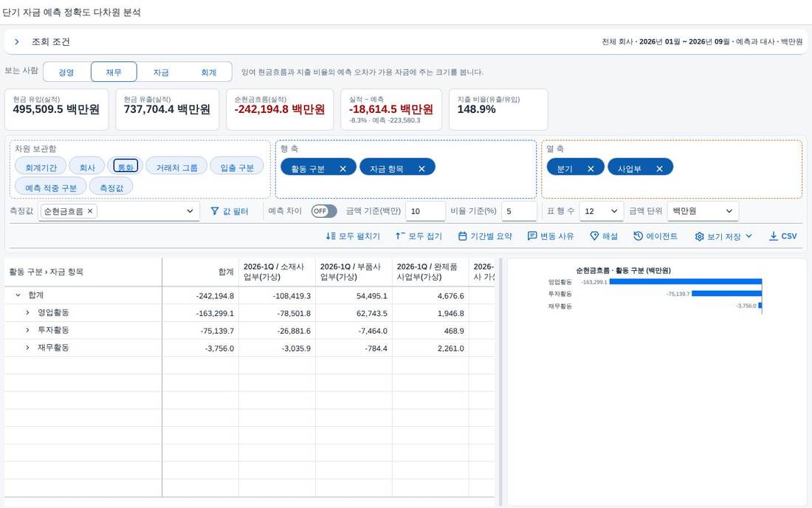Click the 합계 column header
Screen dimensions: 812x508
(200, 272)
